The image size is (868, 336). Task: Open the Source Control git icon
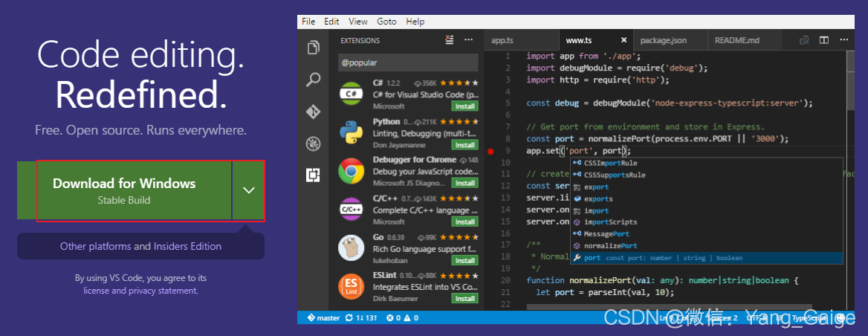(314, 112)
